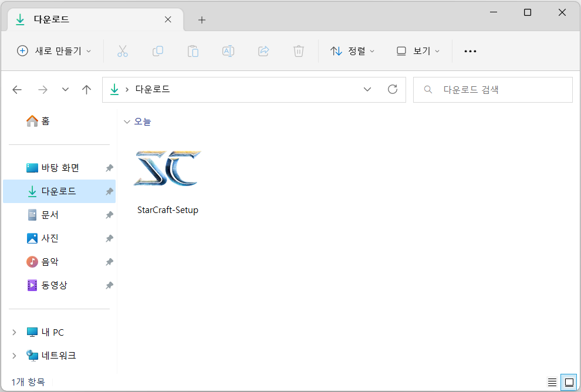
Task: Click the pin icon next to 문서
Action: [109, 215]
